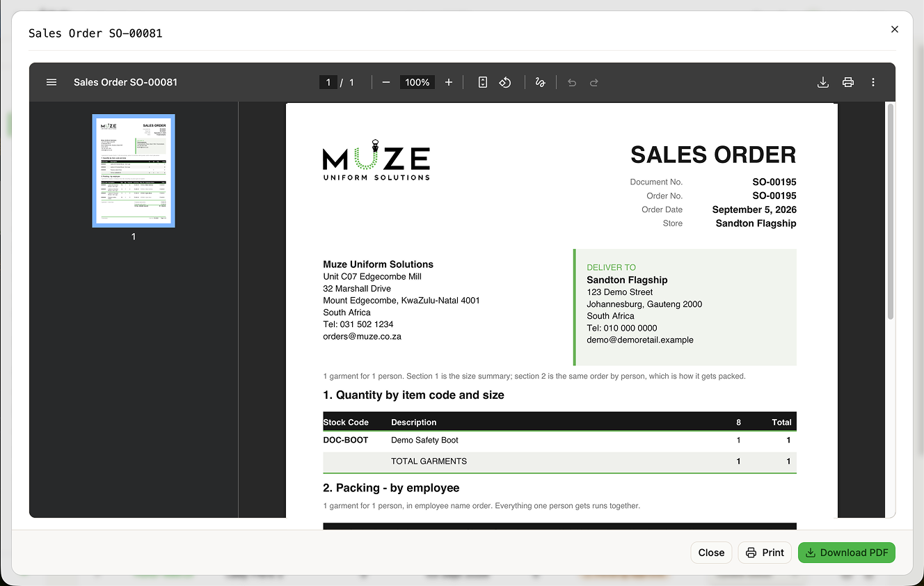This screenshot has height=586, width=924.
Task: Click the Print button at bottom
Action: tap(765, 553)
